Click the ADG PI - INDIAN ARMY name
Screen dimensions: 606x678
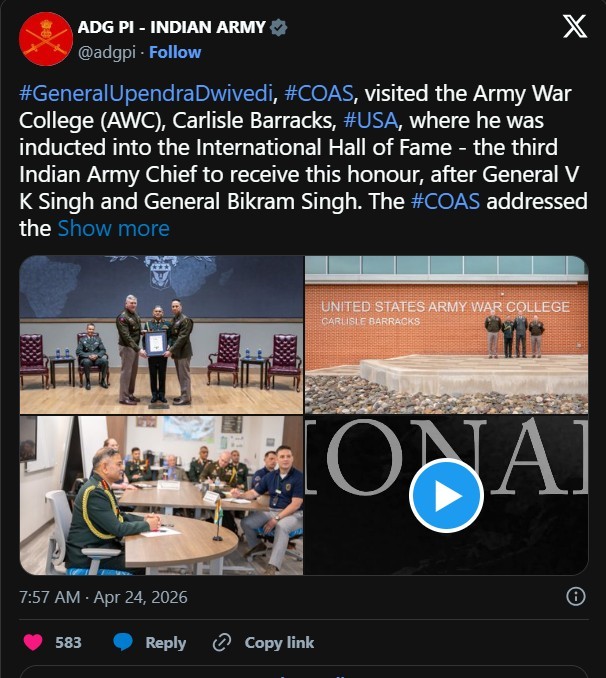[172, 28]
